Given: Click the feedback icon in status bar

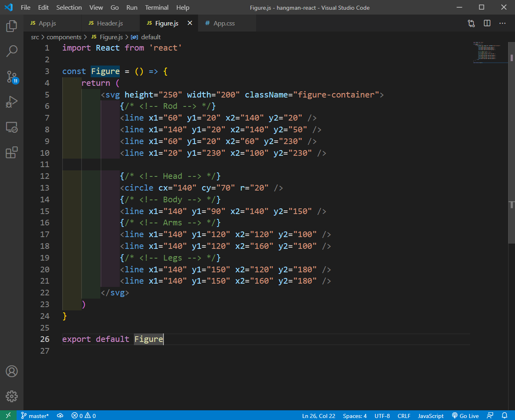Looking at the screenshot, I should 490,416.
